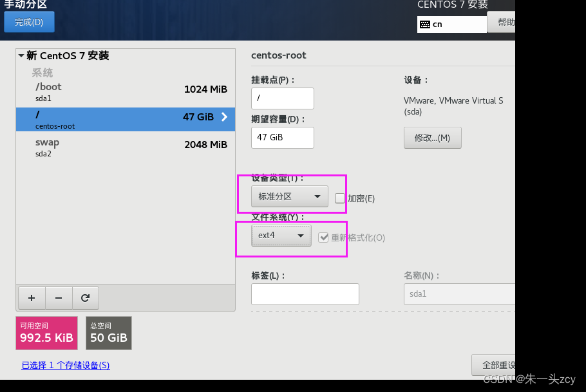Select the swap sda2 partition row
586x392 pixels.
coord(126,147)
